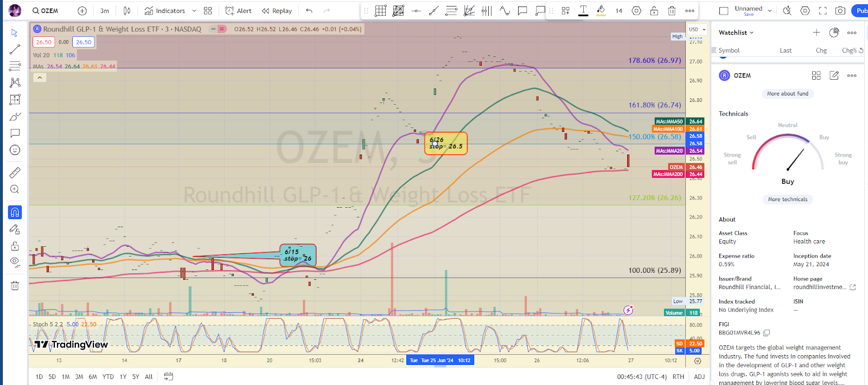Take a chart snapshot with camera
This screenshot has height=385, width=868.
pyautogui.click(x=840, y=11)
